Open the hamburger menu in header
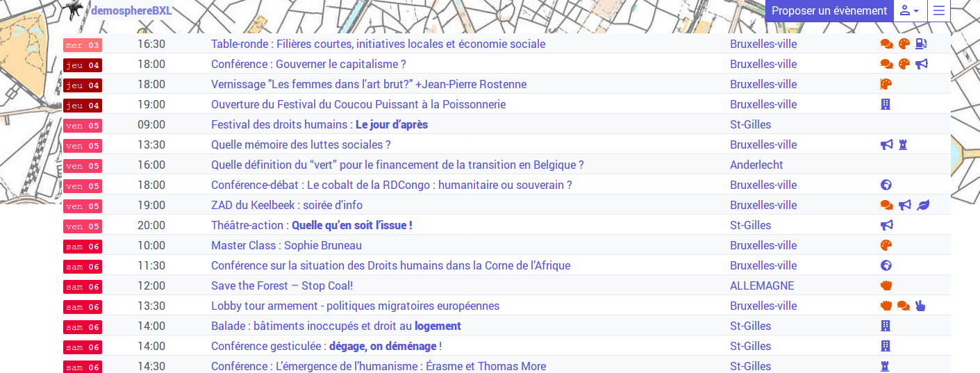Viewport: 980px width, 373px height. tap(939, 11)
